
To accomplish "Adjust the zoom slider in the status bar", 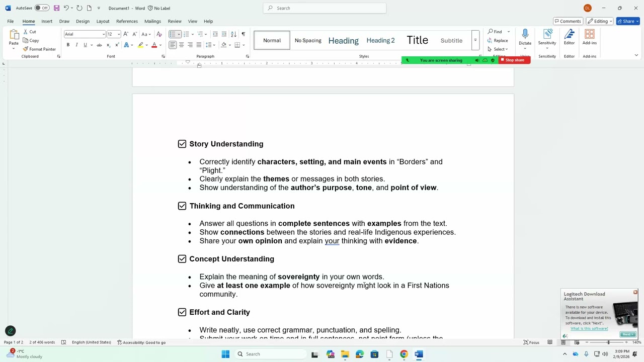I will coord(608,342).
